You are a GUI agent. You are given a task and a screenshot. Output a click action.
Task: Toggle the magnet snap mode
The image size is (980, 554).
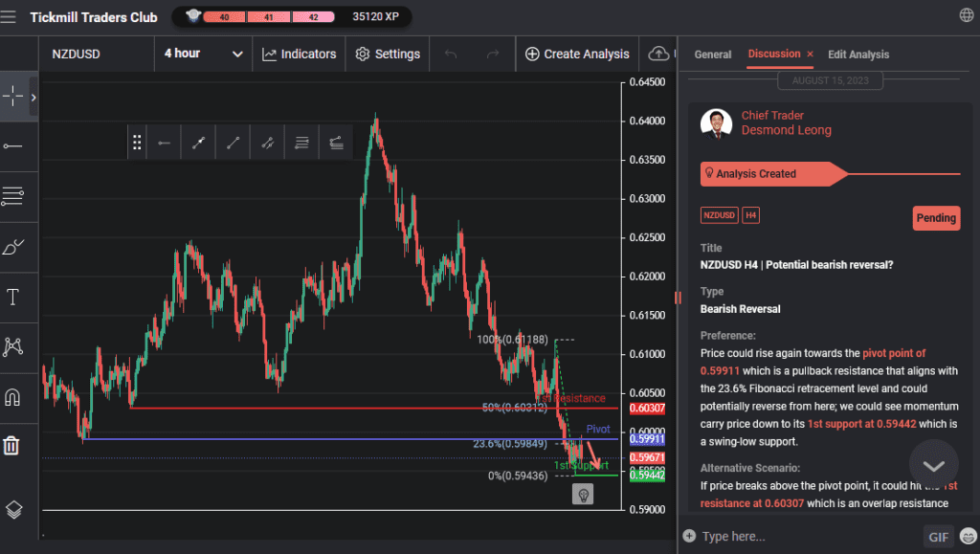(x=13, y=397)
